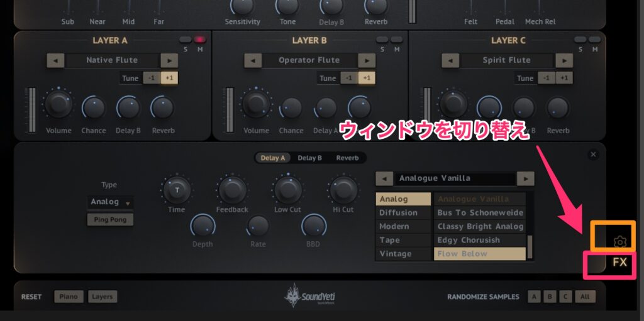The height and width of the screenshot is (321, 644).
Task: Click next delay preset arrow
Action: coord(525,178)
